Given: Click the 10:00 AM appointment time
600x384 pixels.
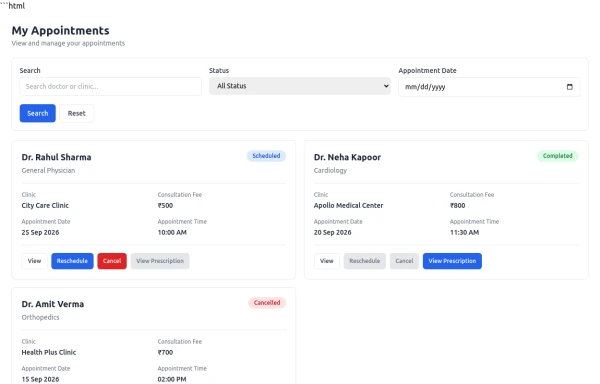Looking at the screenshot, I should (172, 233).
